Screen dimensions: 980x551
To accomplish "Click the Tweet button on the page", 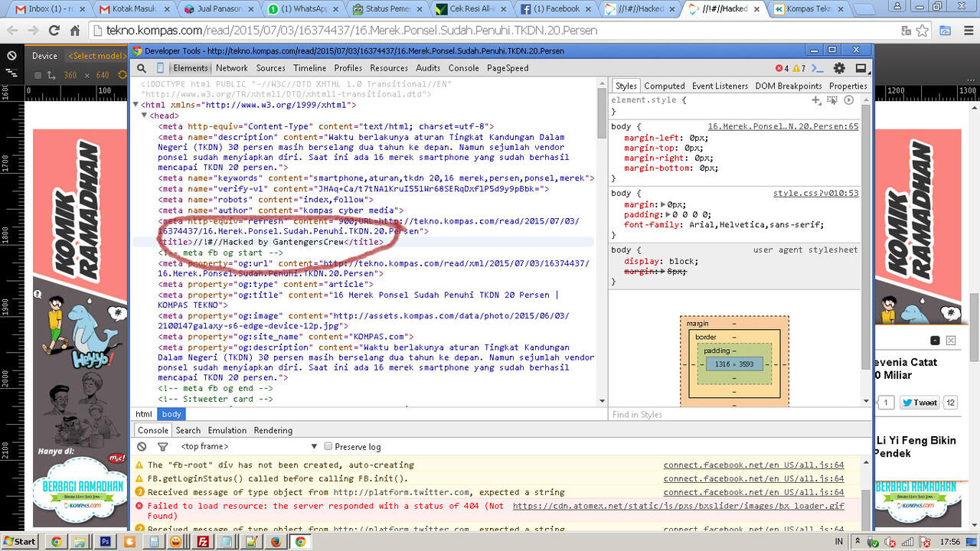I will [x=919, y=403].
